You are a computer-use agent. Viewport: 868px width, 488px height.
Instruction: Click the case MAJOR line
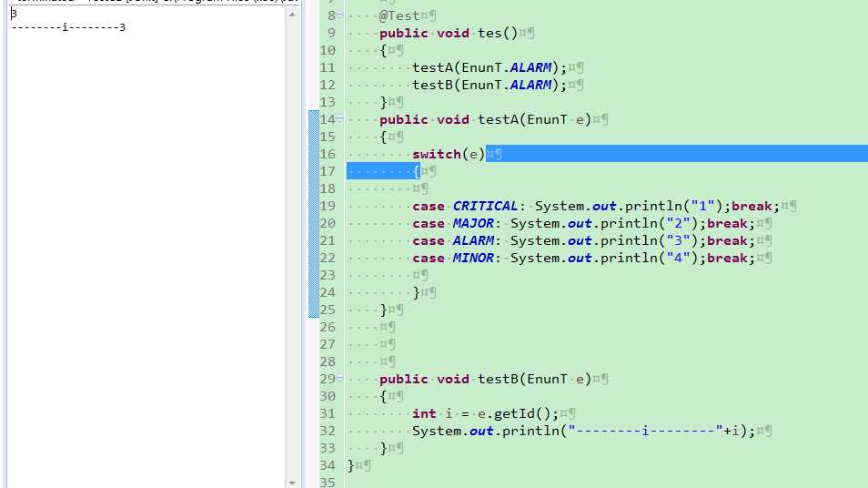click(583, 223)
